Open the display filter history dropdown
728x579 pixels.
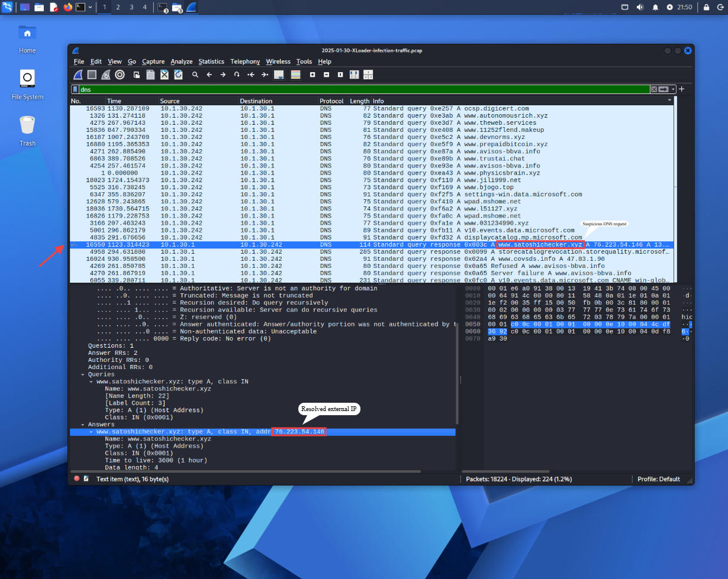tap(673, 89)
